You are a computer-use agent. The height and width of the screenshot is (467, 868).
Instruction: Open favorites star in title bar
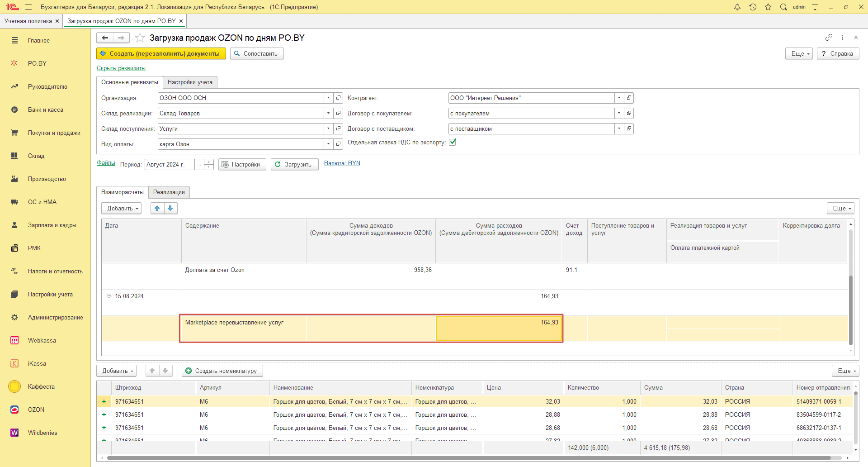(768, 7)
